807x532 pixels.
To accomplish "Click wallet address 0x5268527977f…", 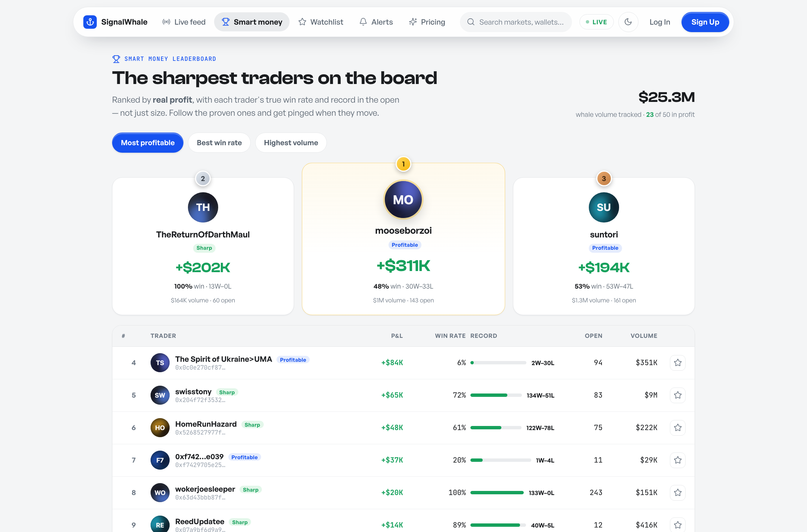I will click(x=200, y=433).
